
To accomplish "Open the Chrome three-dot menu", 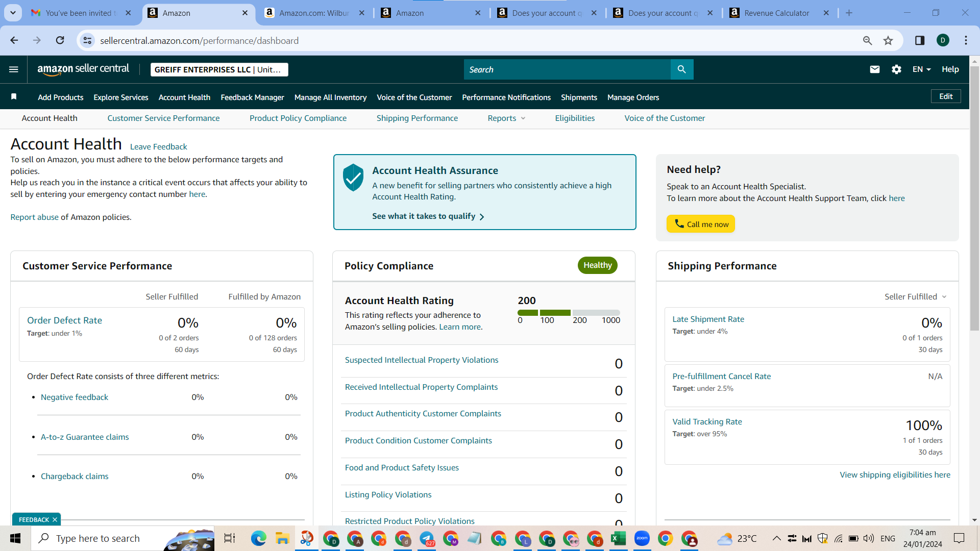I will (966, 40).
